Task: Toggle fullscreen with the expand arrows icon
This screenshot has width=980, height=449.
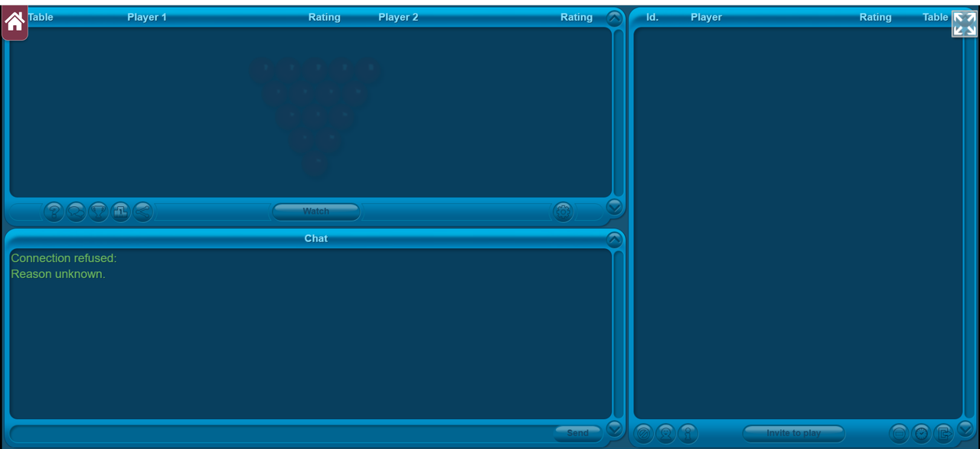Action: [965, 24]
